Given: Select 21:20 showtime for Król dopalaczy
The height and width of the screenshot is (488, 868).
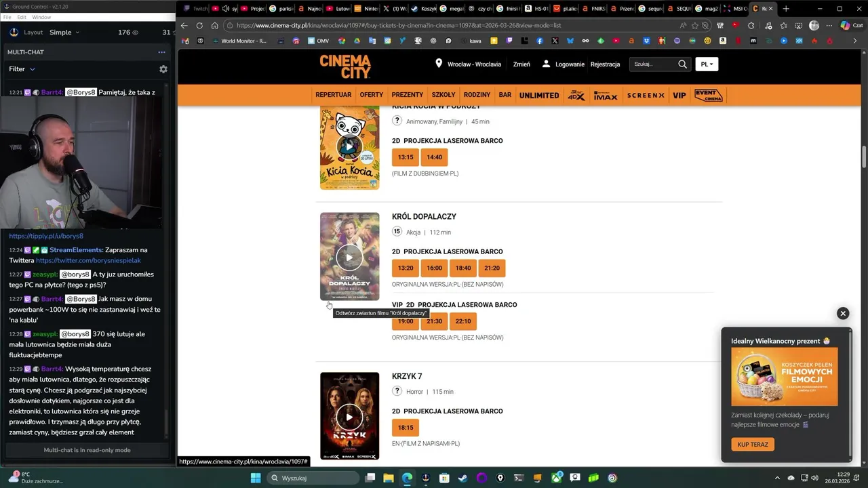Looking at the screenshot, I should click(x=492, y=268).
